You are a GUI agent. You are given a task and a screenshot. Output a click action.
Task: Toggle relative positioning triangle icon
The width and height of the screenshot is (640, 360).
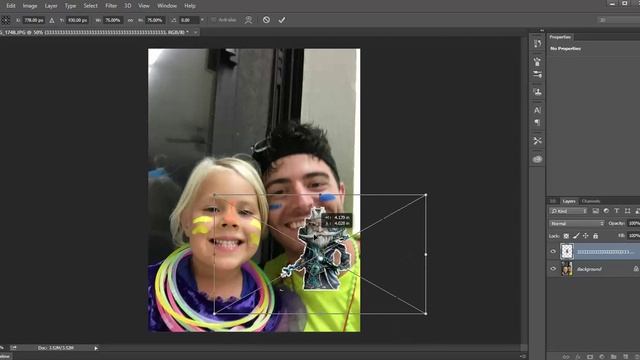[52, 20]
